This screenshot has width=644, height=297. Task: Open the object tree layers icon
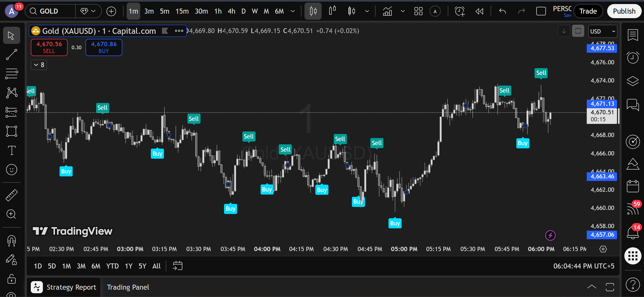[633, 81]
